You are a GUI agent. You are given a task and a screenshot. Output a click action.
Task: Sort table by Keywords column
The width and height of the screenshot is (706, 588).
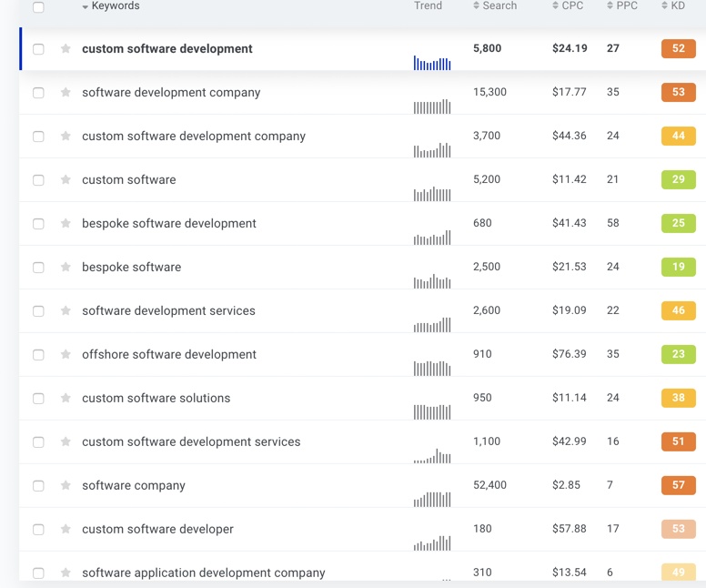pos(115,6)
